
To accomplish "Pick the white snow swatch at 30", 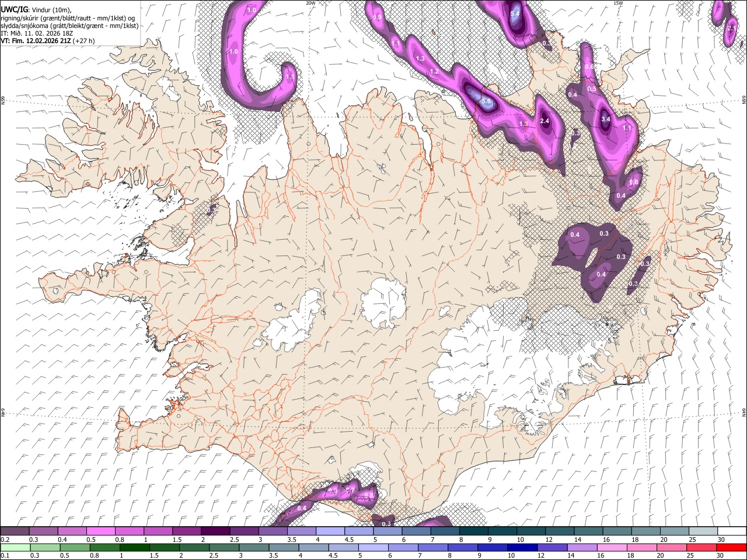I will pos(731,531).
